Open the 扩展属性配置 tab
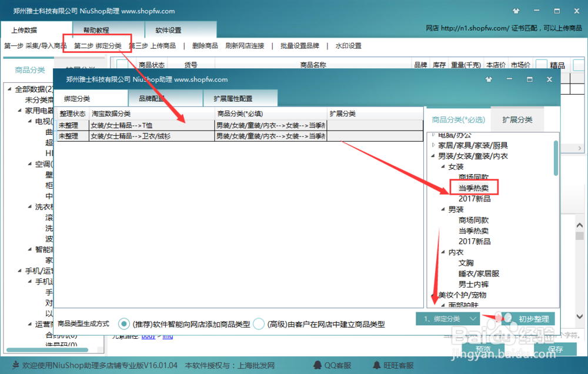Screen dimensions: 588x374 [240, 99]
